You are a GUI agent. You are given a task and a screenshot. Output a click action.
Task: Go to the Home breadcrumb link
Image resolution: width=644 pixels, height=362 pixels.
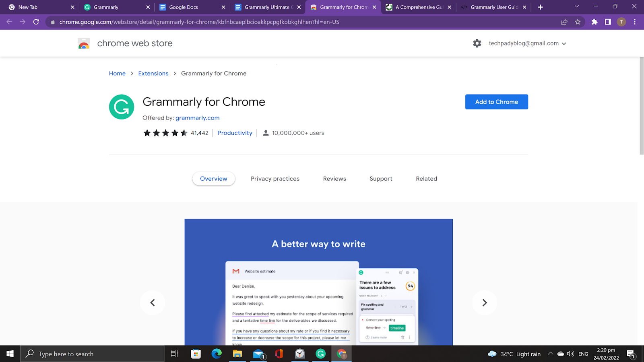[117, 73]
